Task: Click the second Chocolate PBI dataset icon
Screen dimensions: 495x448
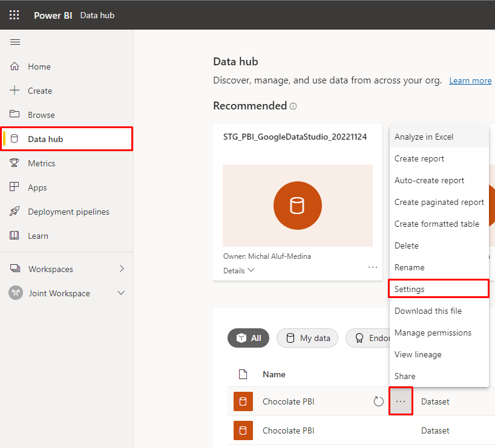Action: point(243,430)
